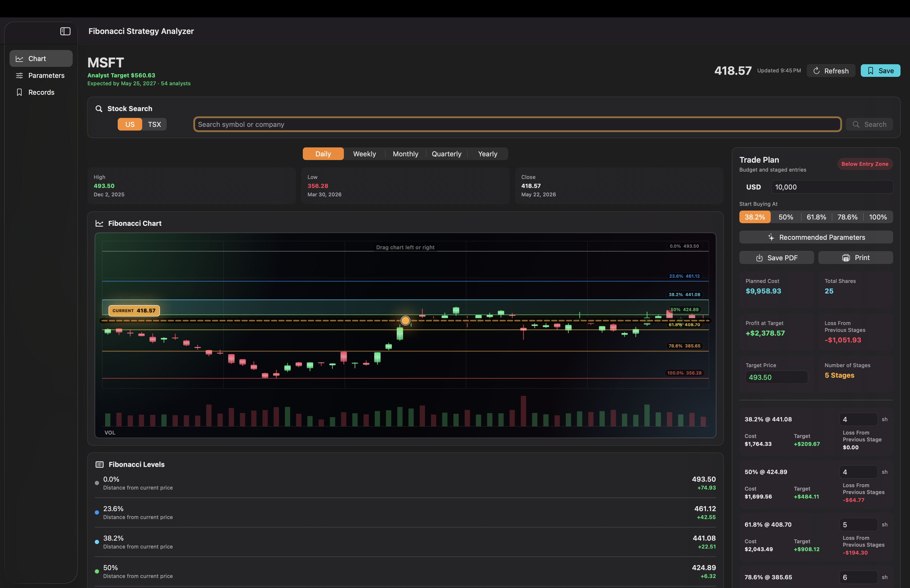Click the 5 Stages value
The image size is (910, 588).
point(839,376)
